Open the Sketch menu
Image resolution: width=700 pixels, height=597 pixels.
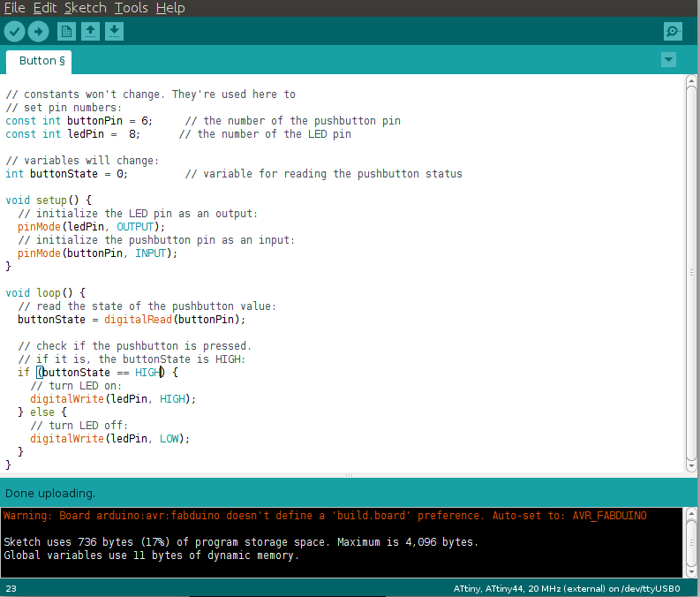[86, 8]
